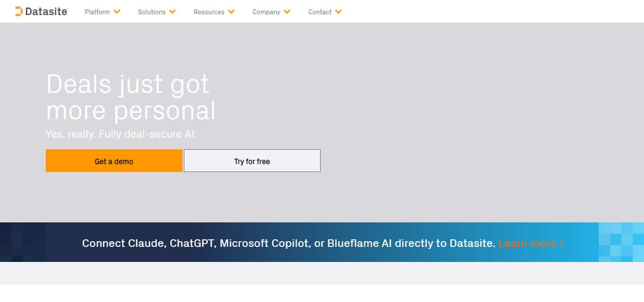Screen dimensions: 644x302
Task: Expand the chevron next to Platform
Action: pyautogui.click(x=117, y=12)
